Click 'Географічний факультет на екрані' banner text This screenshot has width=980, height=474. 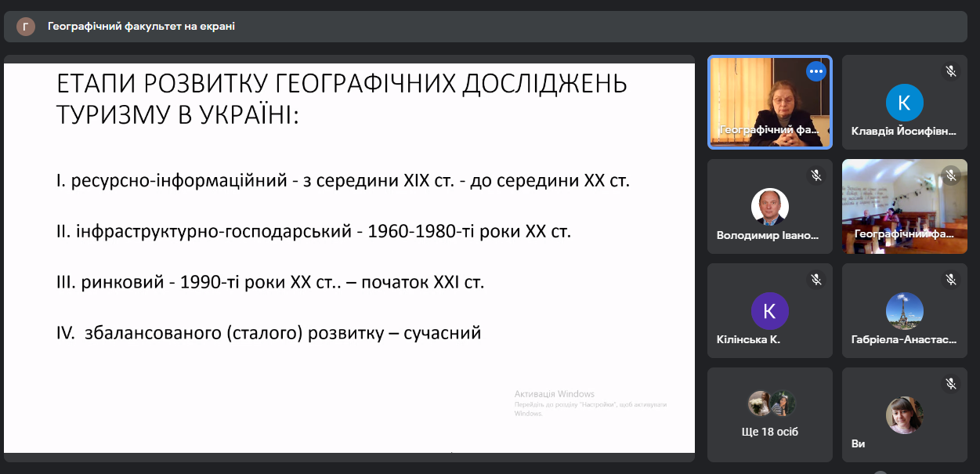click(141, 27)
